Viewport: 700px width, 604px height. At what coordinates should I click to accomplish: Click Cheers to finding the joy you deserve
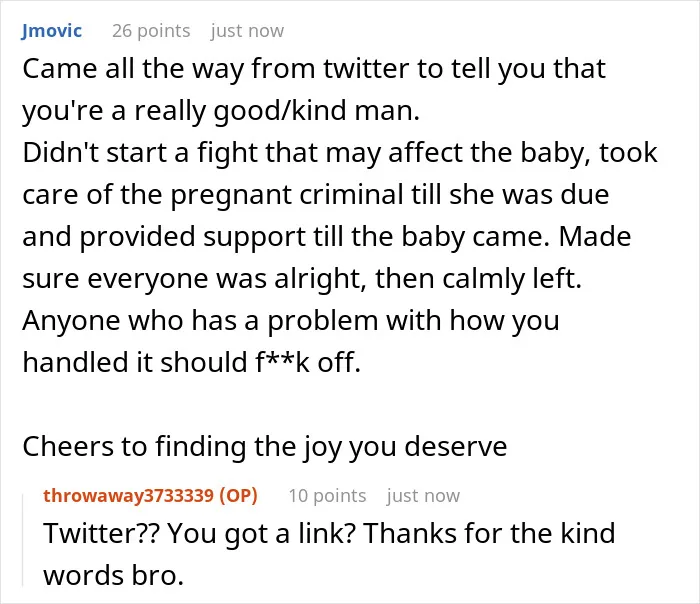[x=265, y=446]
